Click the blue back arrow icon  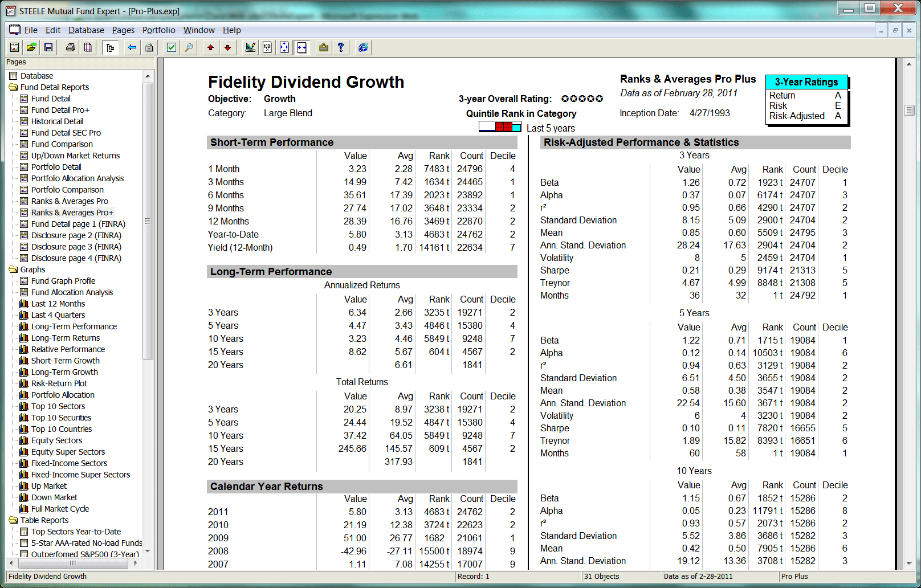132,48
